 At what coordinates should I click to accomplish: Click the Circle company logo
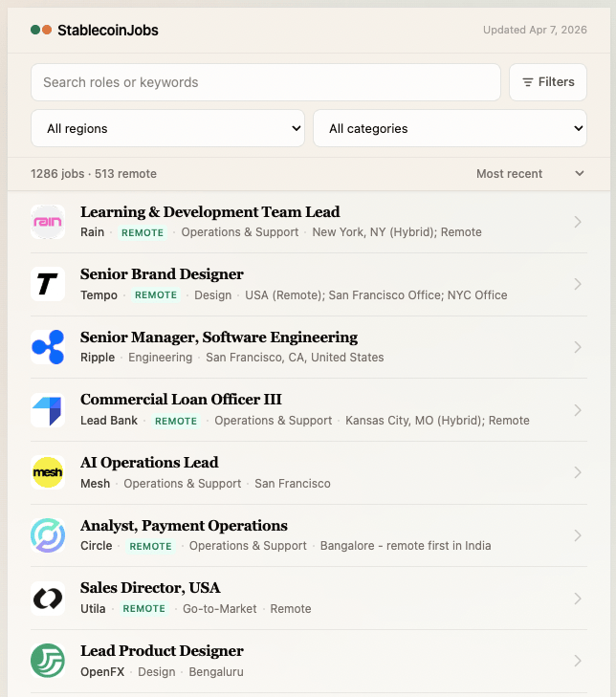coord(48,535)
